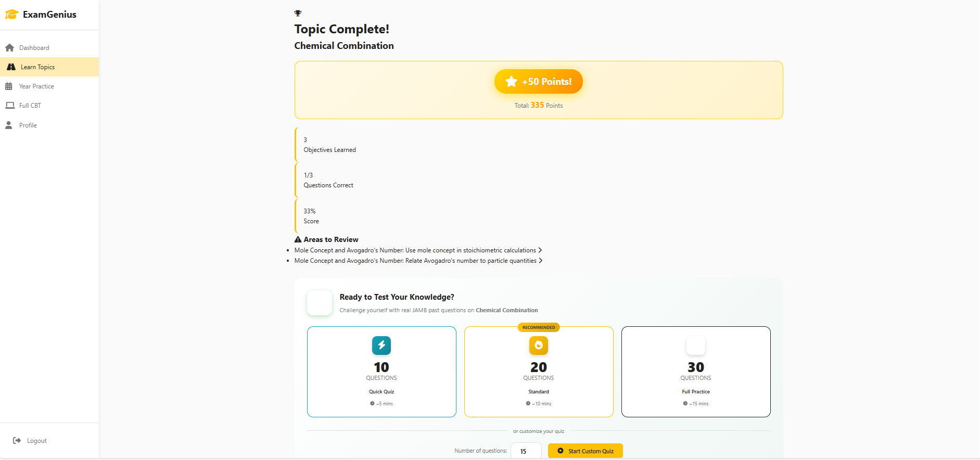Choose the 20 questions Standard quiz card
Viewport: 980px width, 460px height.
539,372
